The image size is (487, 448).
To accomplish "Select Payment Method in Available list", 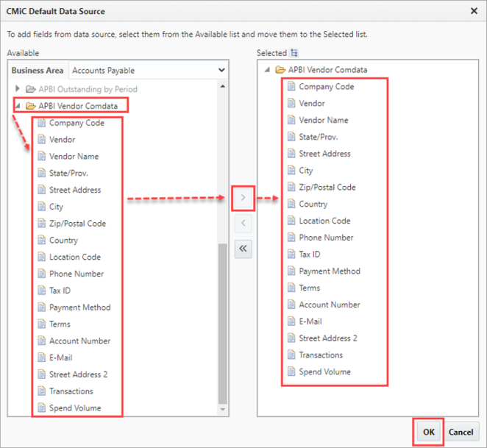I will [x=74, y=307].
